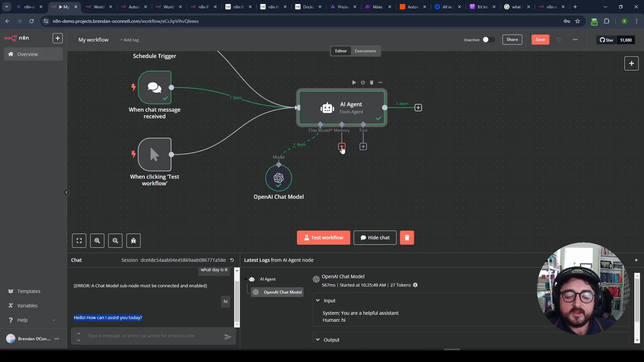This screenshot has height=362, width=644.
Task: Reload the browser page
Action: click(x=32, y=21)
